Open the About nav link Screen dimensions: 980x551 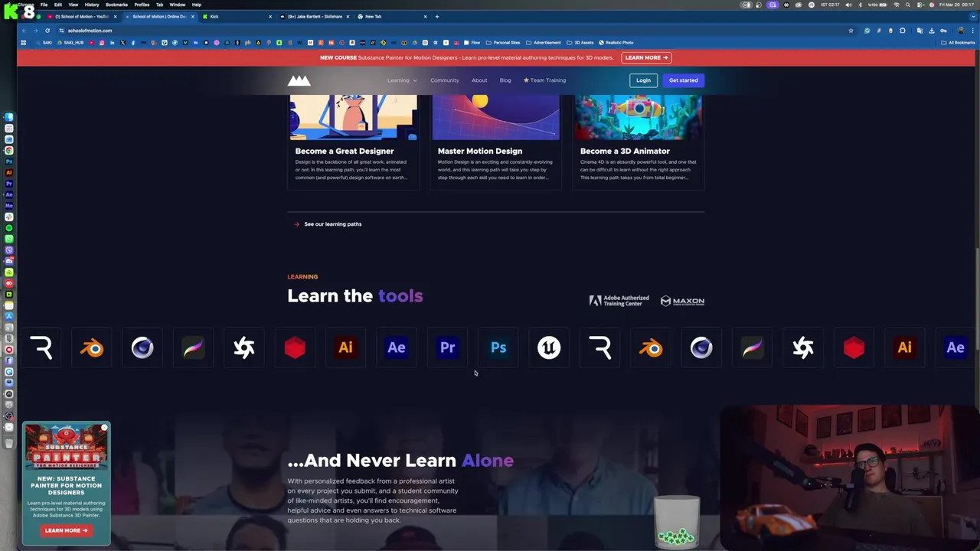click(479, 80)
